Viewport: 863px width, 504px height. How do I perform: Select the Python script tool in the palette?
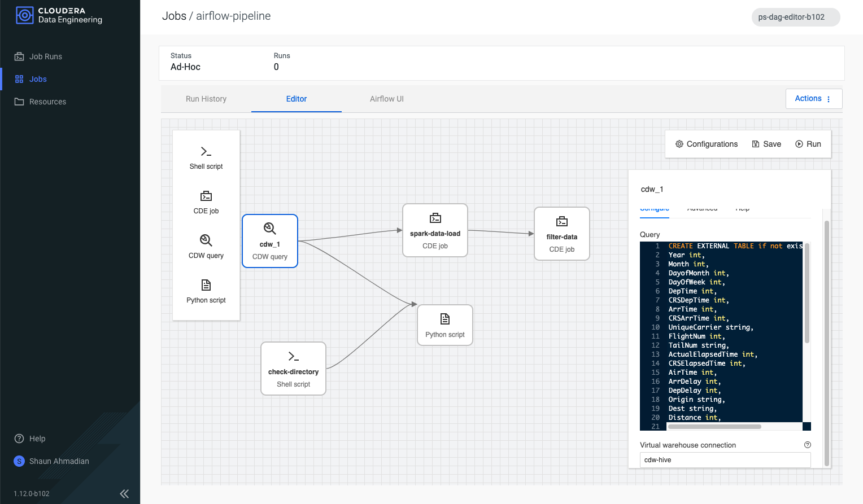[206, 291]
